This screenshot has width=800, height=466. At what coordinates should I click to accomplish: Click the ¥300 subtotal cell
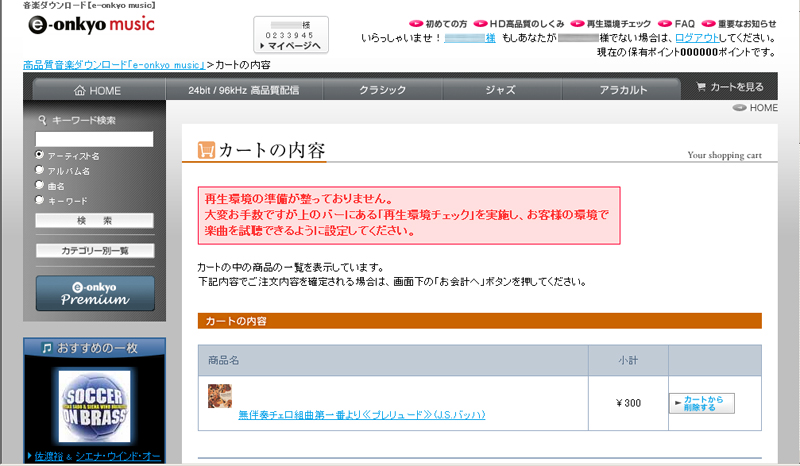click(628, 403)
